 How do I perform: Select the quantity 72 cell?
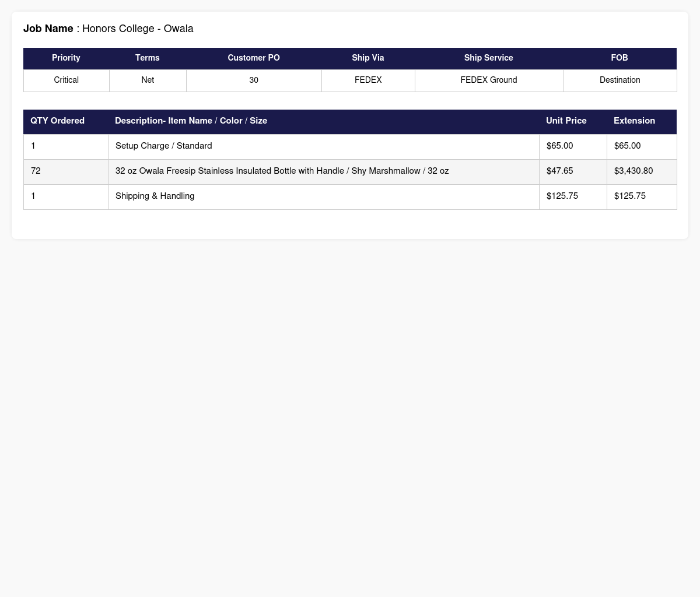(66, 171)
